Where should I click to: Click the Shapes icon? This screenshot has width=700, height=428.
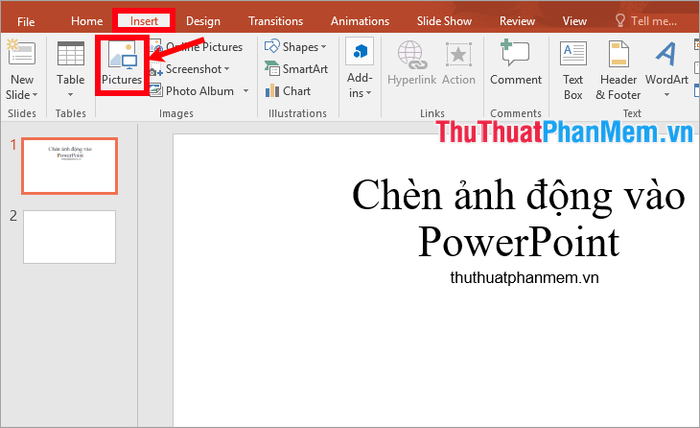tap(272, 46)
